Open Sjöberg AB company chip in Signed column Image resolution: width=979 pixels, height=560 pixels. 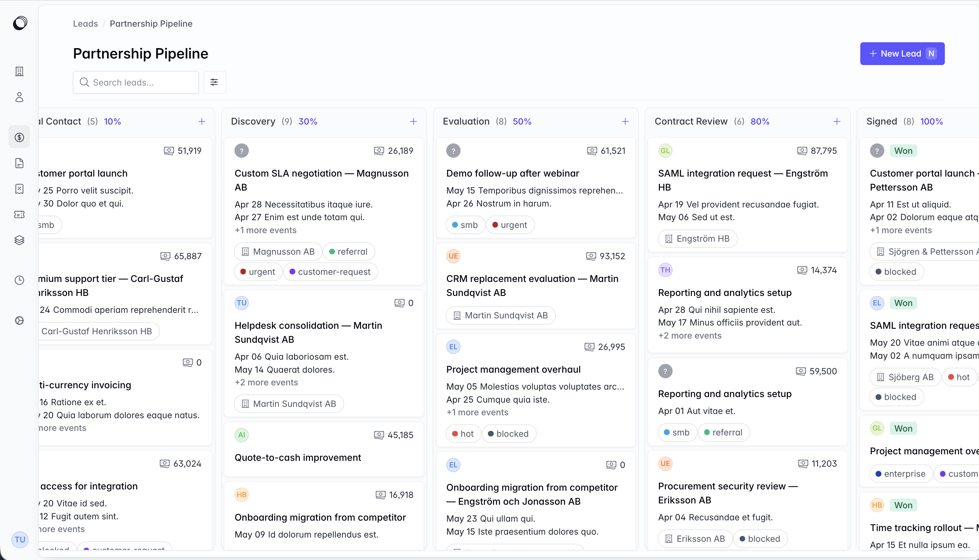pyautogui.click(x=905, y=377)
